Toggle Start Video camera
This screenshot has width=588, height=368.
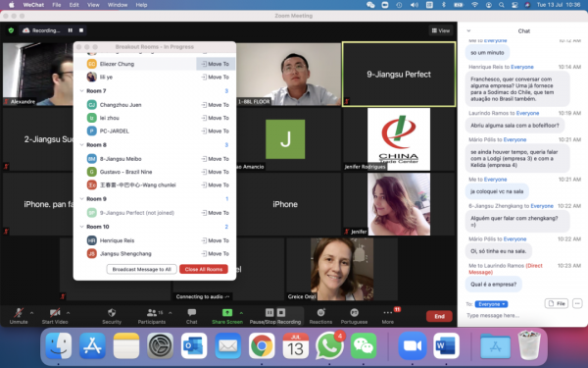pyautogui.click(x=55, y=312)
